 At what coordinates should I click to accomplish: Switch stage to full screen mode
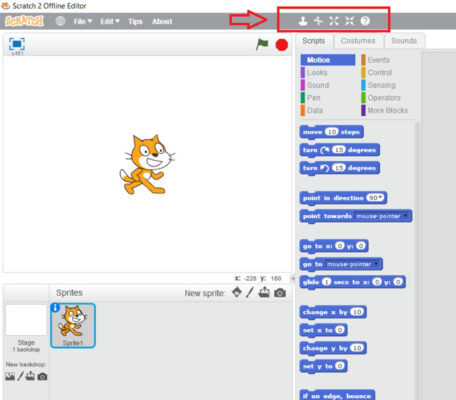click(x=17, y=44)
